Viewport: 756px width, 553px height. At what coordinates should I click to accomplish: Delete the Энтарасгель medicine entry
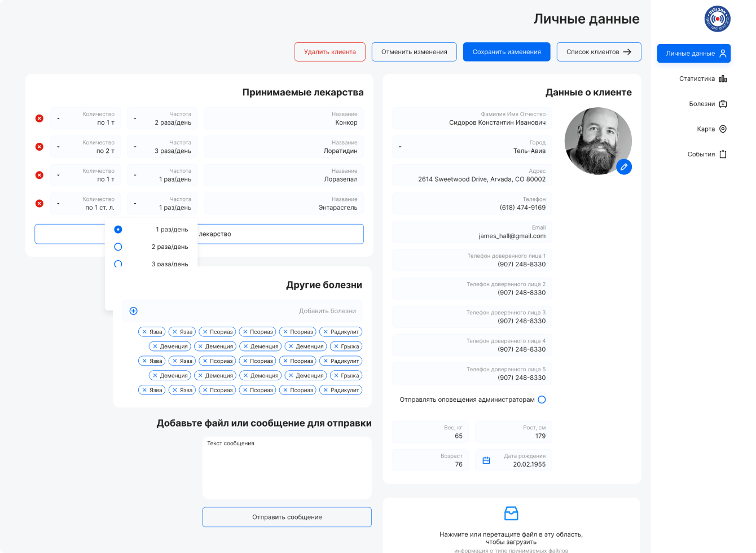pyautogui.click(x=39, y=203)
